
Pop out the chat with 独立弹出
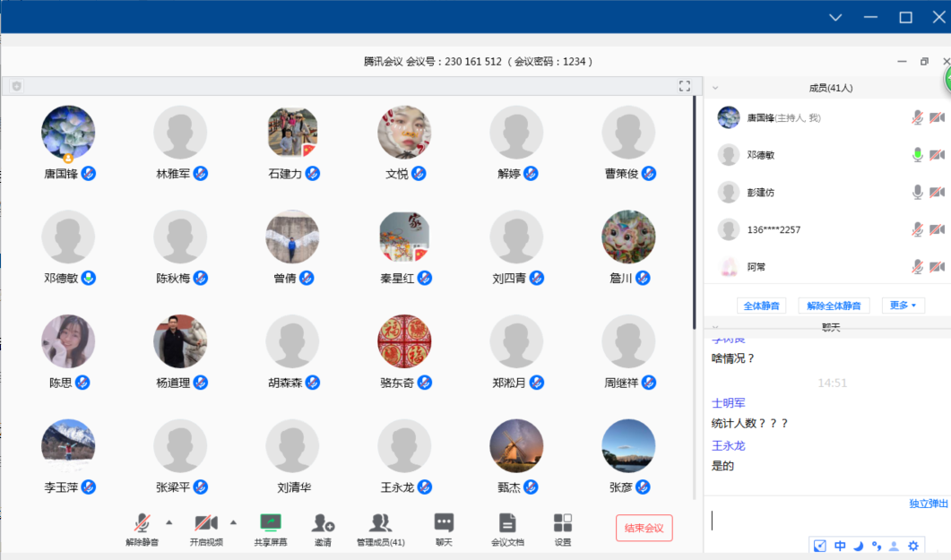(x=929, y=503)
